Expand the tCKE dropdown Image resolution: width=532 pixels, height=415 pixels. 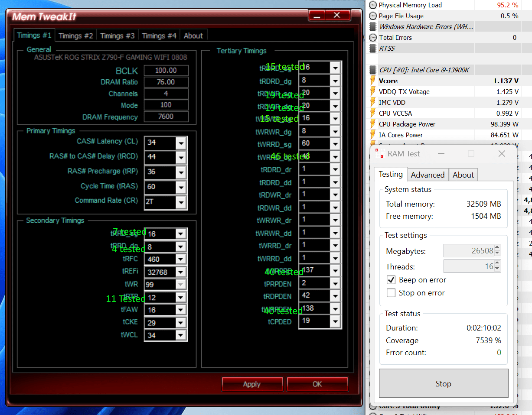click(x=181, y=323)
